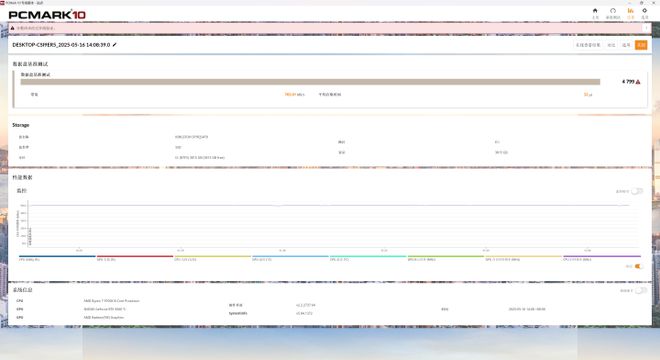Click the pencil icon to rename result
The image size is (660, 360).
[114, 45]
